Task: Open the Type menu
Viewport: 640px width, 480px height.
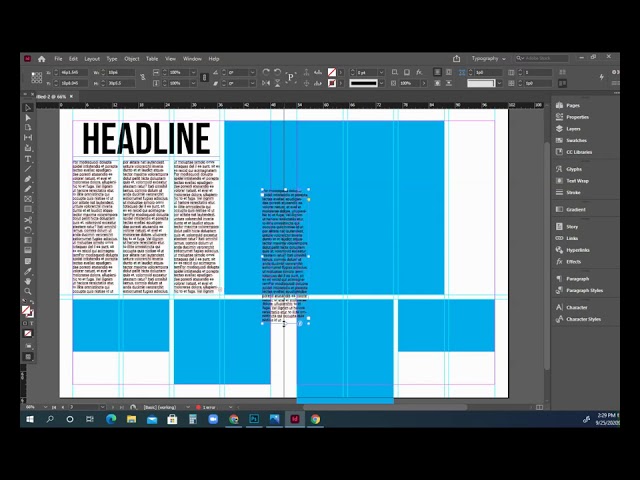Action: 112,59
